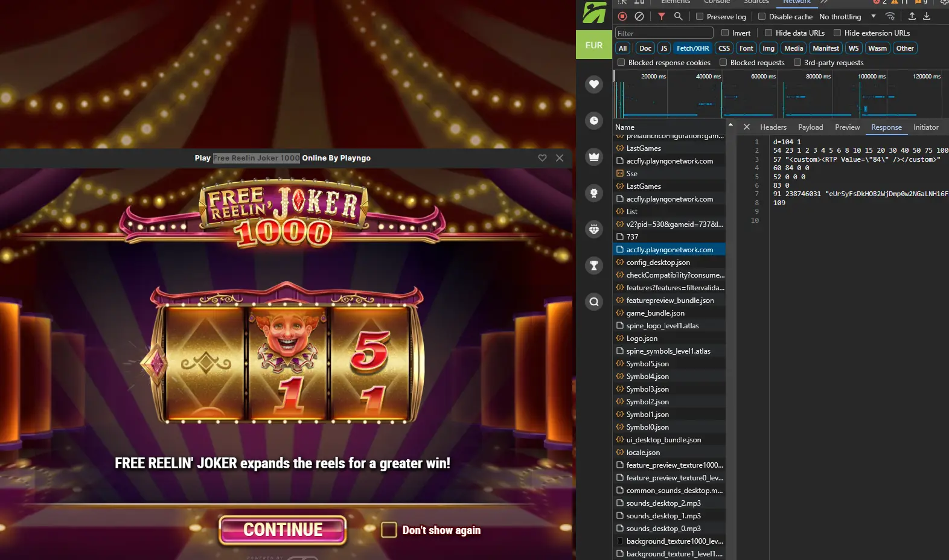Image resolution: width=949 pixels, height=560 pixels.
Task: Switch to the Response tab
Action: (886, 127)
